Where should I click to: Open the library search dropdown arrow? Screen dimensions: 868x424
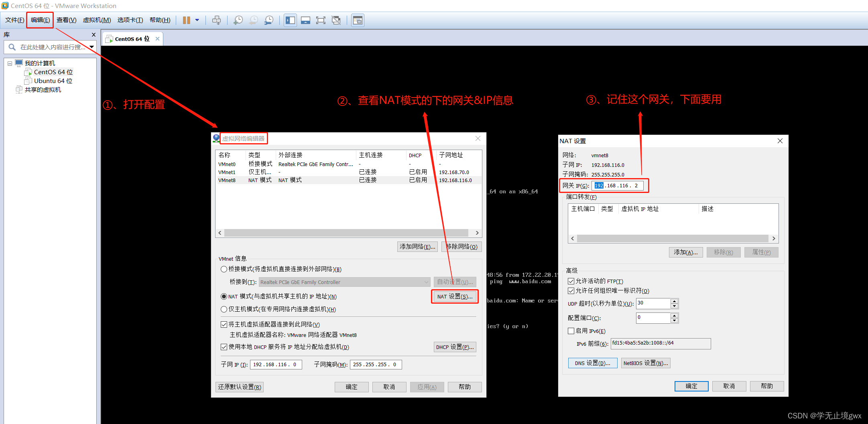(92, 47)
